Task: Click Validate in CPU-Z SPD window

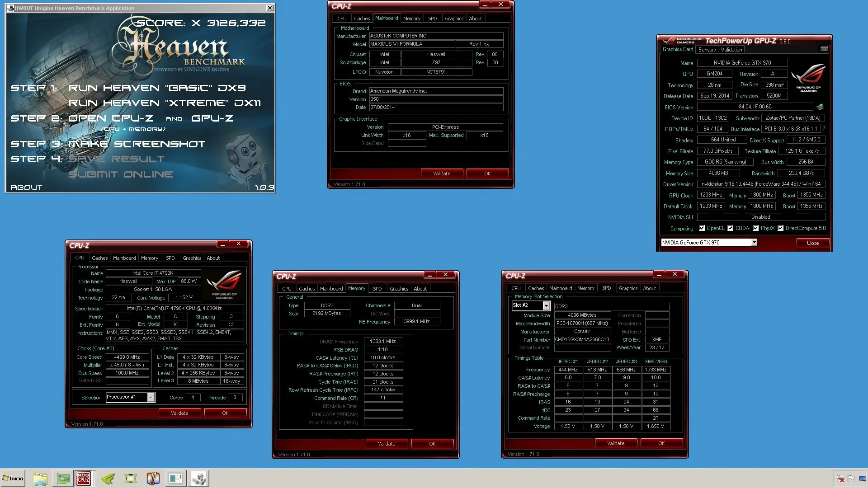Action: 616,443
